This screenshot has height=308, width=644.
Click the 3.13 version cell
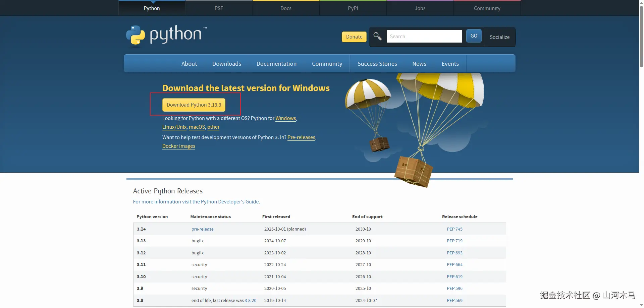coord(141,241)
